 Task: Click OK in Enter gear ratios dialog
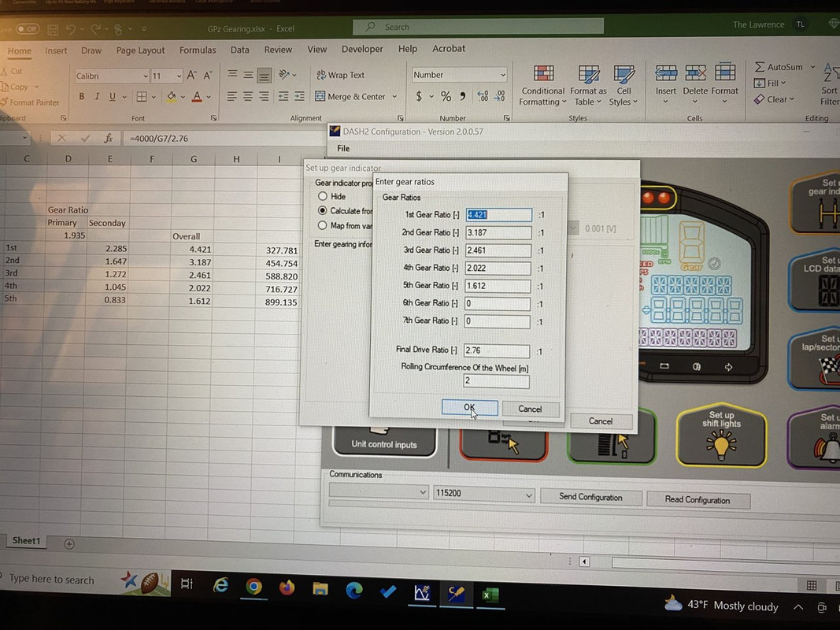point(470,408)
